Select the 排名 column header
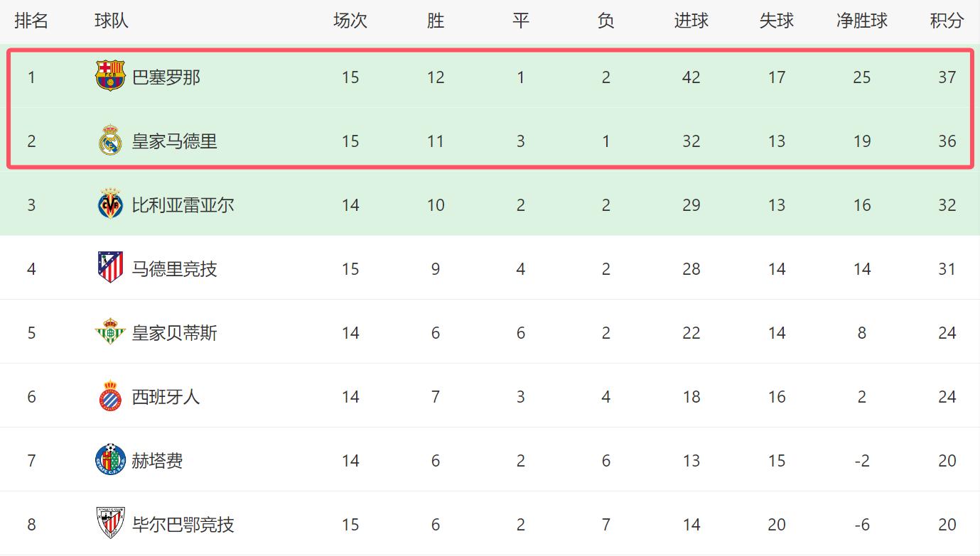This screenshot has width=980, height=556. (x=31, y=21)
